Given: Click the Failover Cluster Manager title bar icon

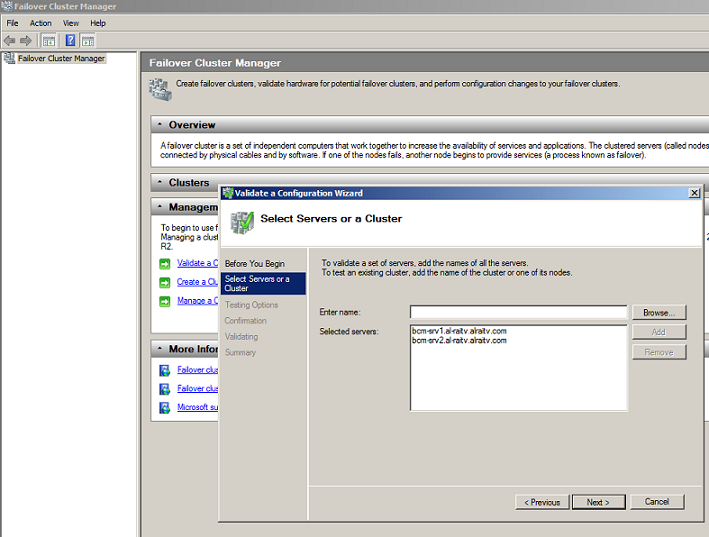Looking at the screenshot, I should (x=6, y=6).
